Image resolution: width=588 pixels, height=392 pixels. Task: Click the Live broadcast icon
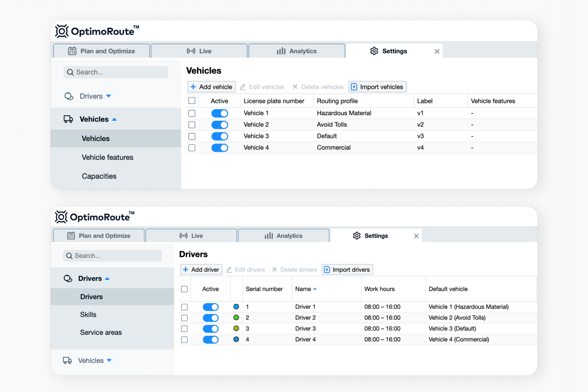pyautogui.click(x=191, y=51)
